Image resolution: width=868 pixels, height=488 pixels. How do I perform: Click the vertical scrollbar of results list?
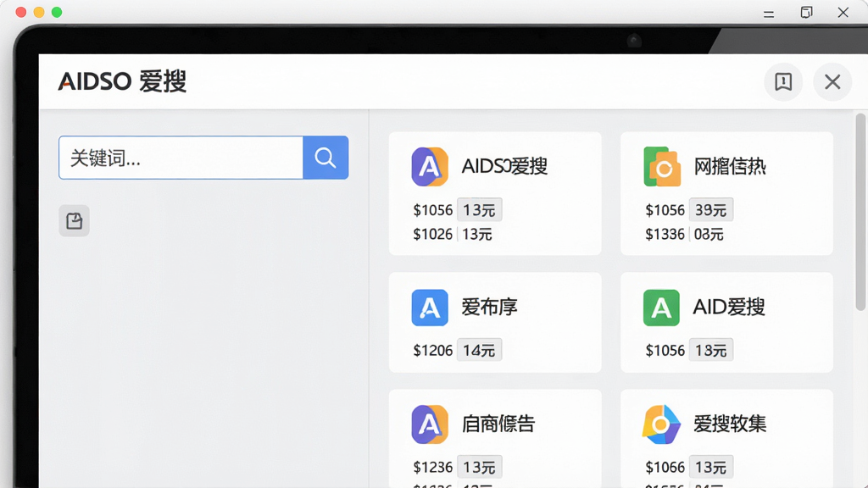(860, 212)
